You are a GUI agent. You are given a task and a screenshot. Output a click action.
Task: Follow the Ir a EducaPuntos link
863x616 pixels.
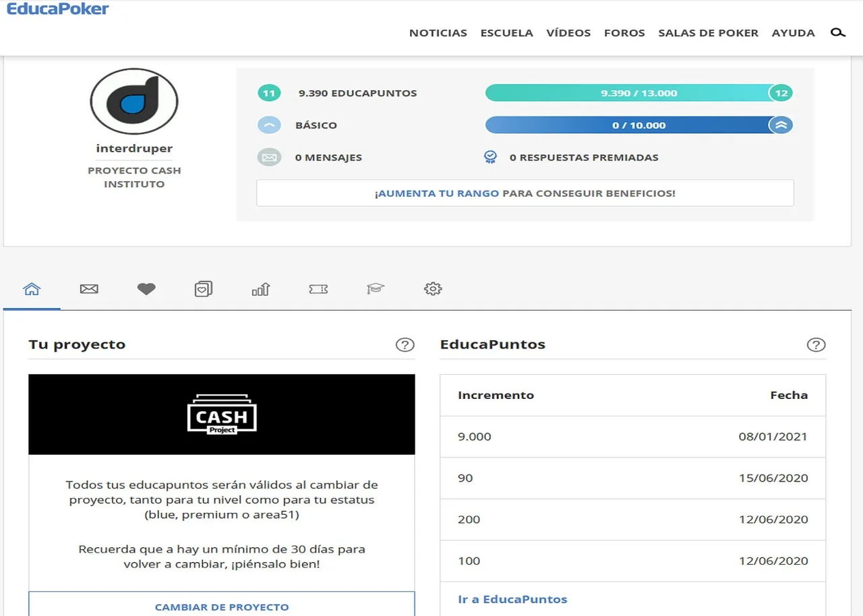click(512, 599)
